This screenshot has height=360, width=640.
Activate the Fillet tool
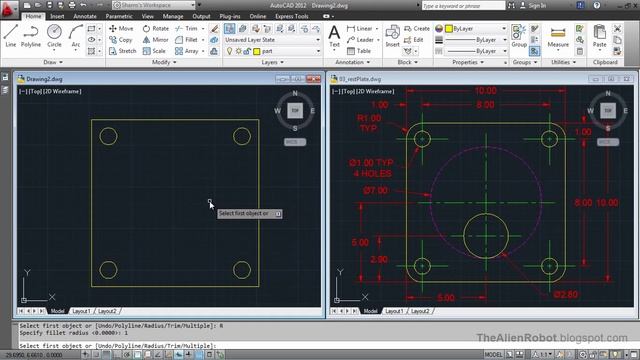pos(187,40)
